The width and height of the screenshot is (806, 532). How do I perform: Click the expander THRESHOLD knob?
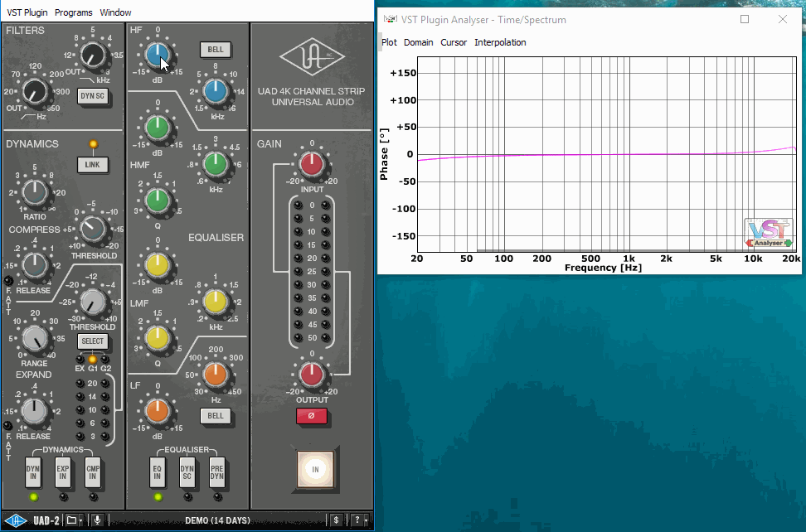tap(93, 302)
